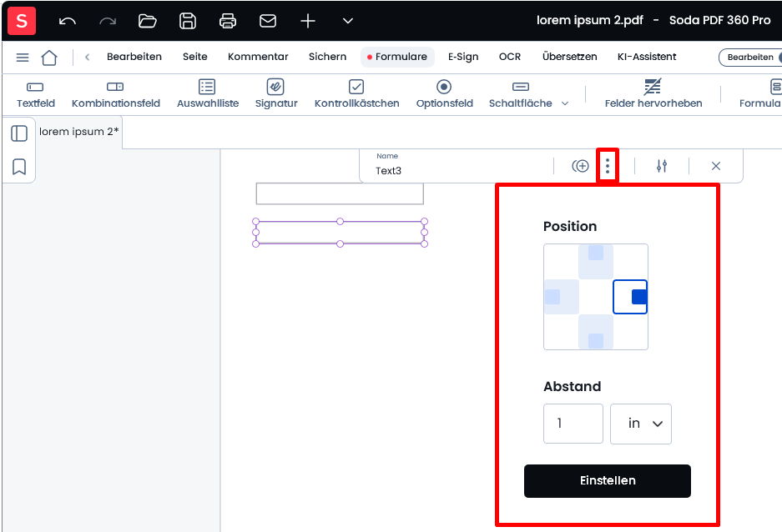Click the Abstand value input field

click(573, 424)
